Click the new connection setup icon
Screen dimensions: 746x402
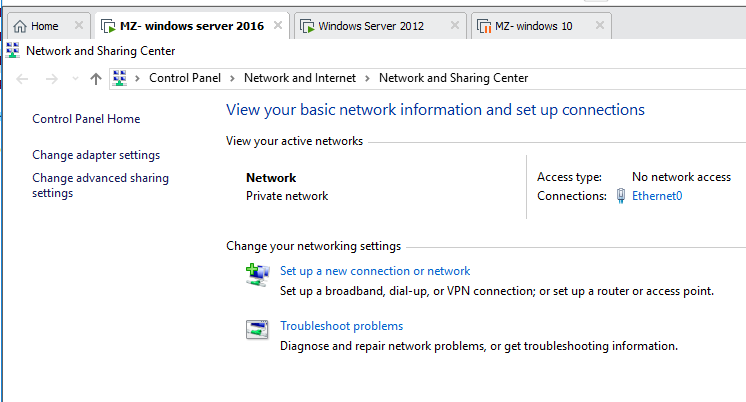tap(257, 275)
